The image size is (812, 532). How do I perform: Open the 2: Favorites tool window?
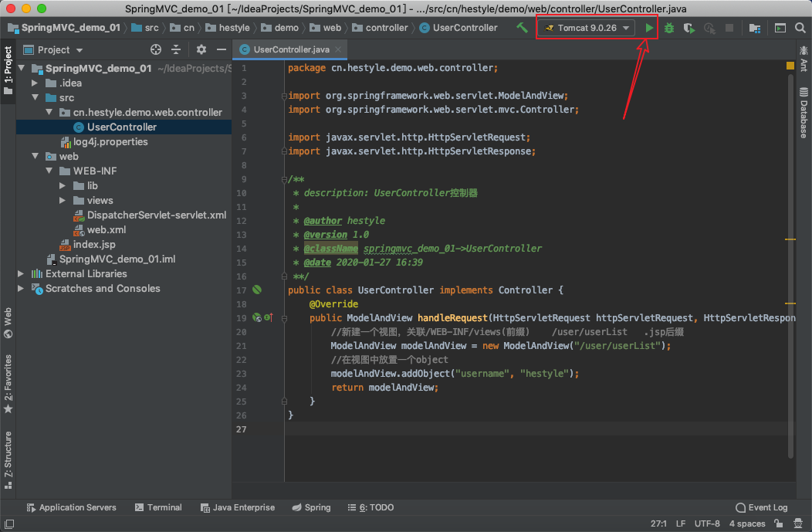8,384
